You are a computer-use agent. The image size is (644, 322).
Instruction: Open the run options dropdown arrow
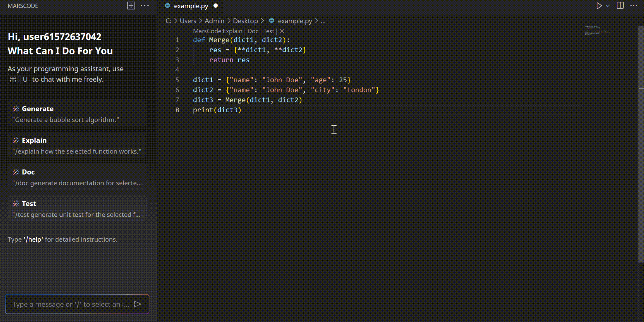click(x=607, y=6)
